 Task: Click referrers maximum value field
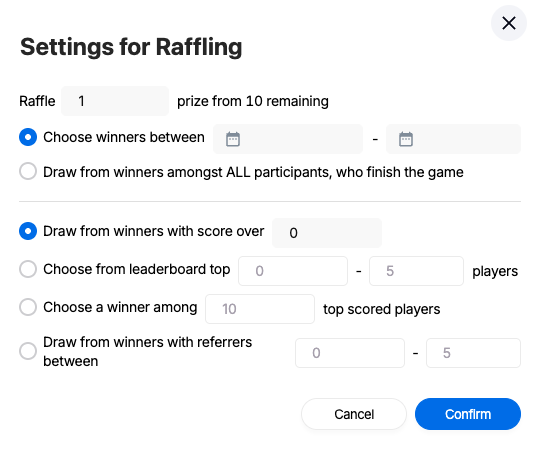pos(473,353)
